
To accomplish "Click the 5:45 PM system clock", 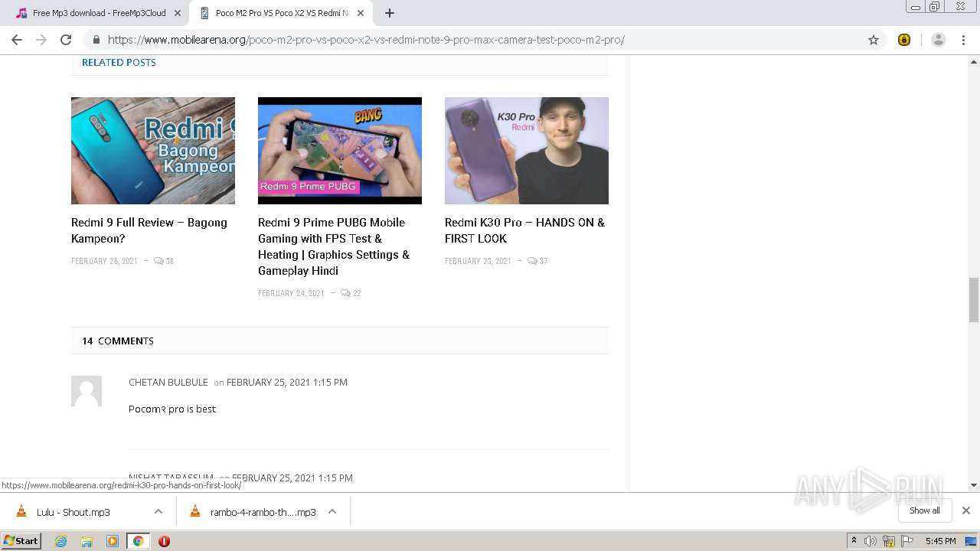I will (940, 541).
